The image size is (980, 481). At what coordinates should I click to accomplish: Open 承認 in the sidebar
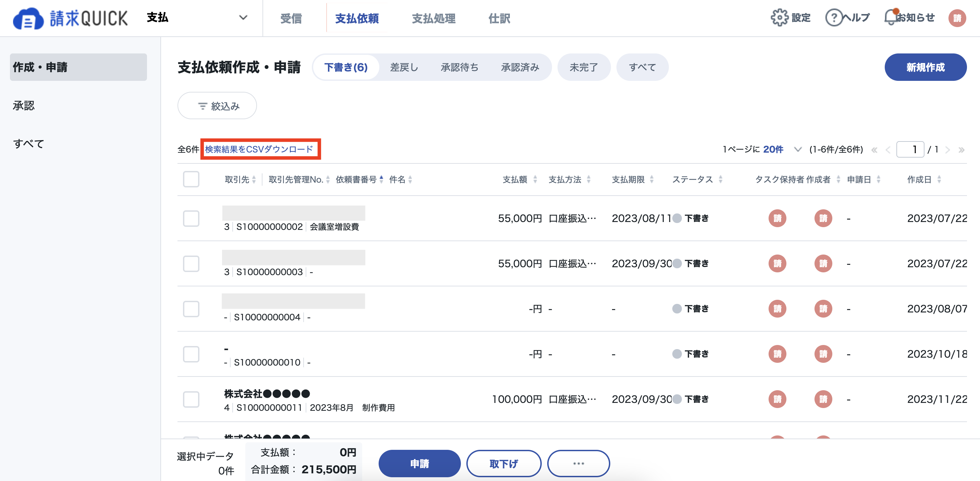(x=24, y=106)
